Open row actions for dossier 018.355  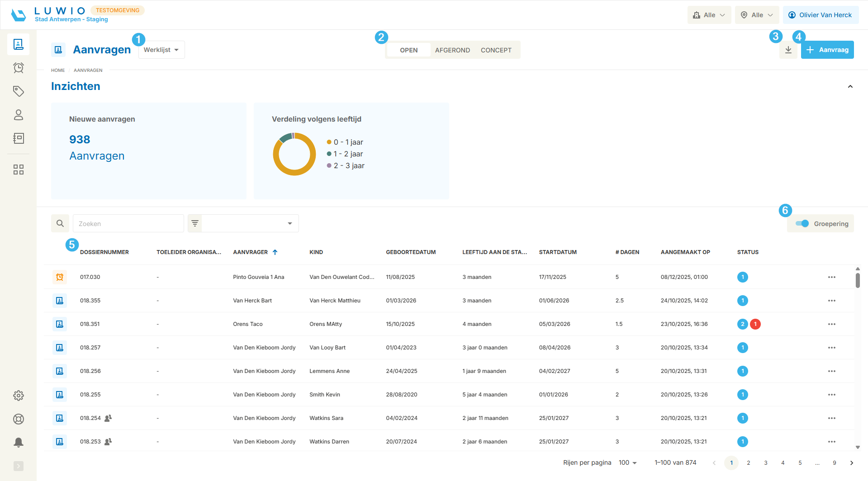[x=831, y=301]
